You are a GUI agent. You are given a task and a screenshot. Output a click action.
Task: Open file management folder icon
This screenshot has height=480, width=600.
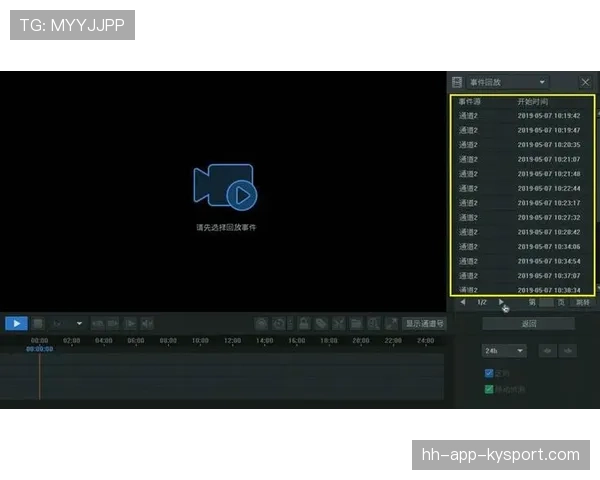tap(356, 324)
